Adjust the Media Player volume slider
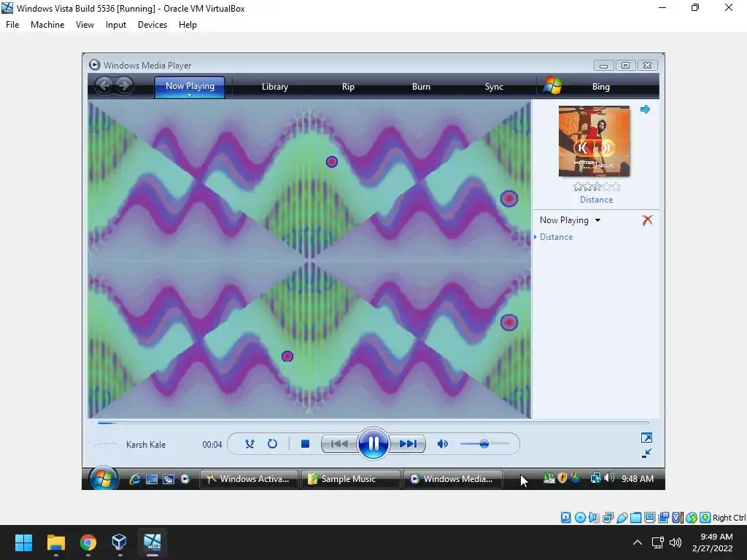 tap(484, 444)
